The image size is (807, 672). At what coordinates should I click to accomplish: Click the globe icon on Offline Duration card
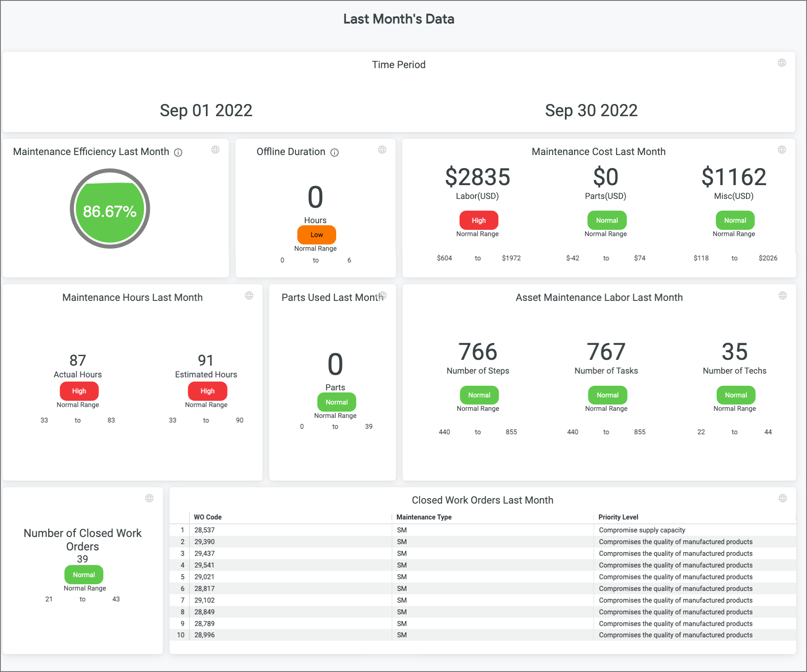click(382, 150)
